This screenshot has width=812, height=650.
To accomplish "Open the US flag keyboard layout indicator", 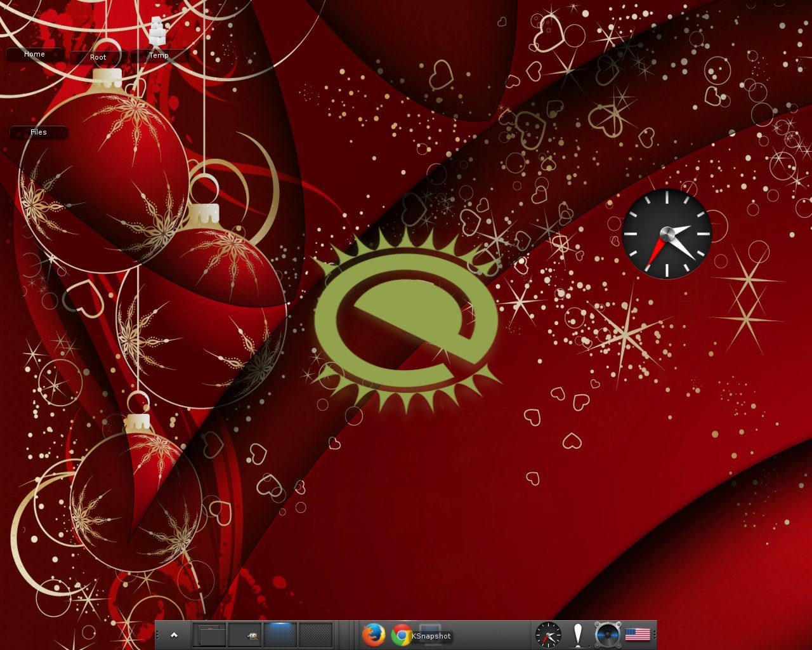I will 638,634.
